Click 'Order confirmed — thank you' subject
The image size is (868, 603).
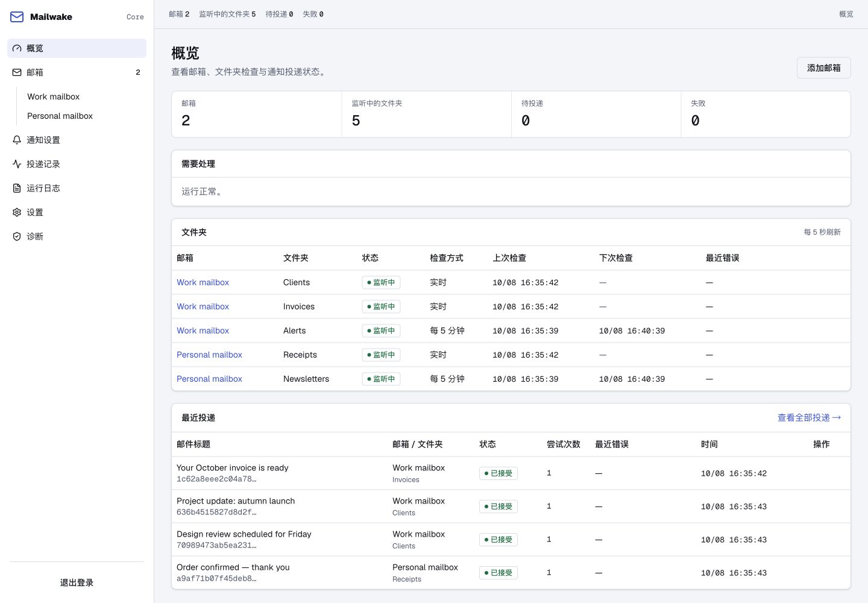tap(233, 567)
